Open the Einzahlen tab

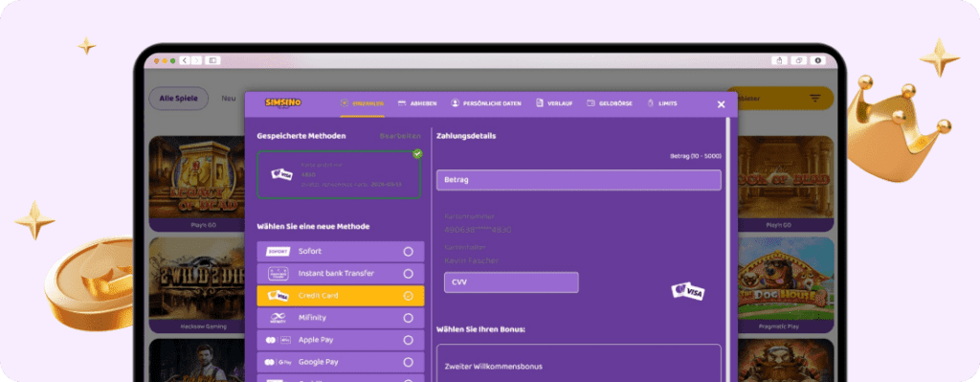362,103
